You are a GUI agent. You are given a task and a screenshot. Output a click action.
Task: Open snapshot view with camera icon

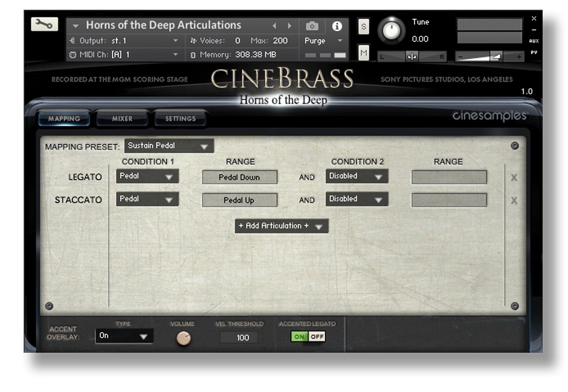[312, 26]
